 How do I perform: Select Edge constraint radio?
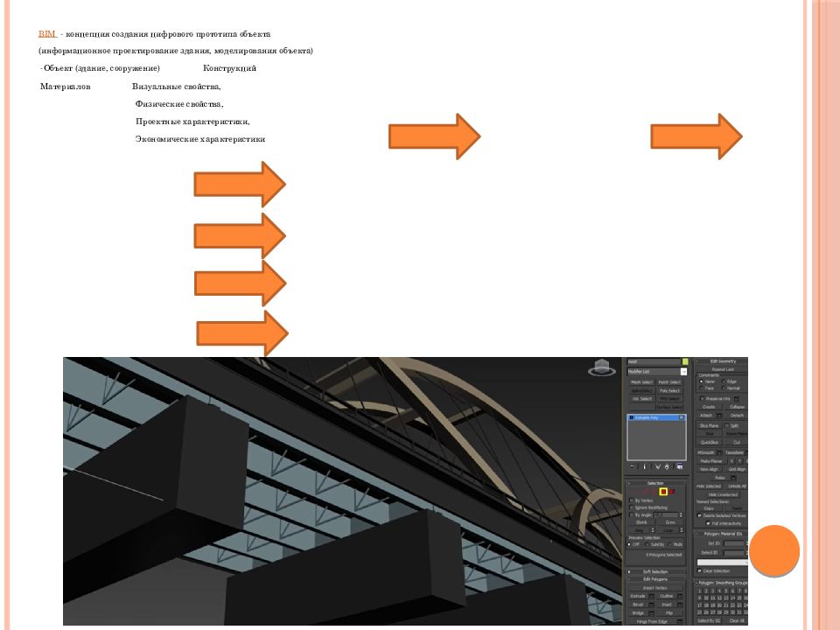724,381
